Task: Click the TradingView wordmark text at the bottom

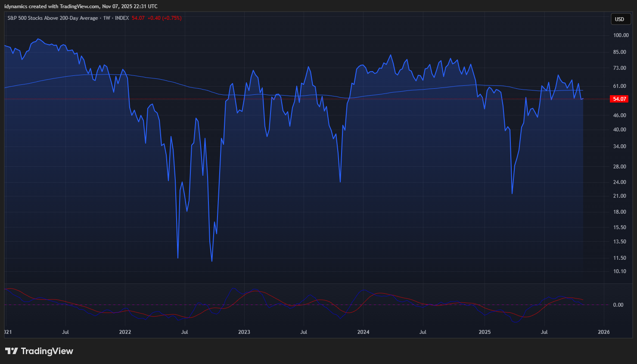Action: pos(47,351)
